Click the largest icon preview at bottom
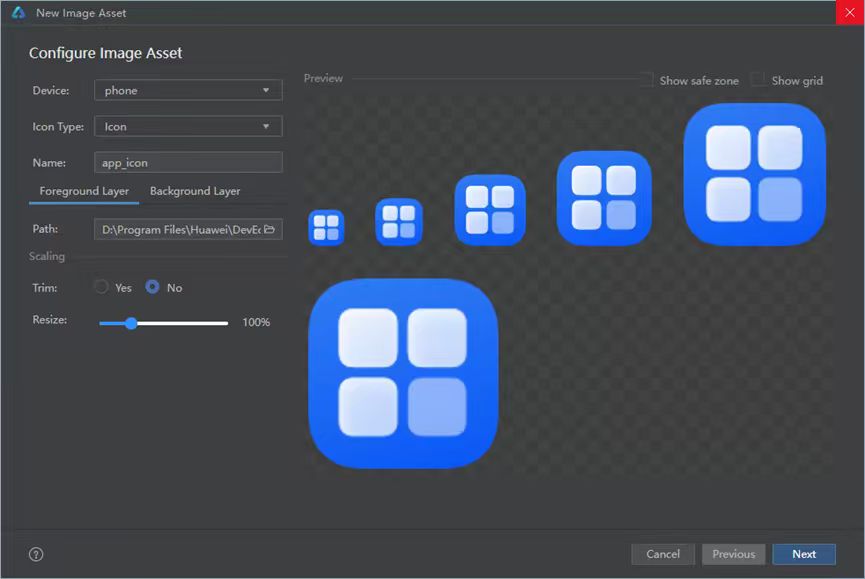Viewport: 865px width, 579px height. point(403,373)
